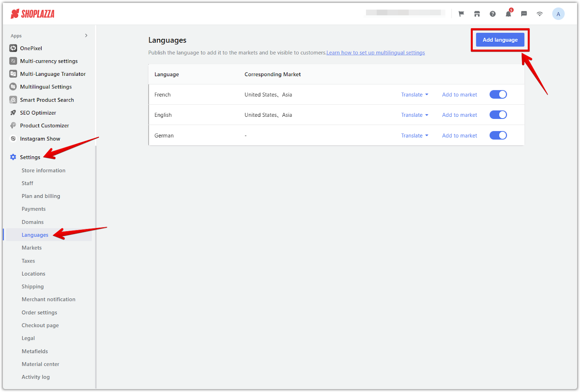
Task: Open the chat messages icon
Action: 524,14
